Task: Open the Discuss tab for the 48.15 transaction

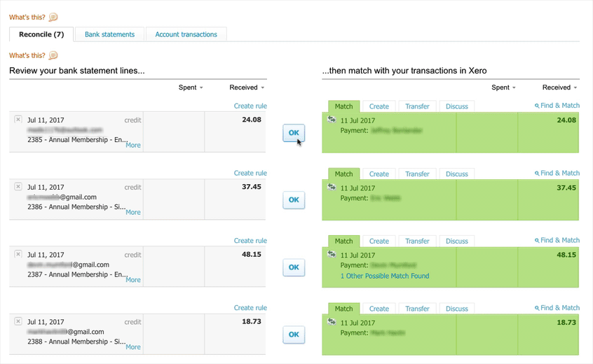Action: (x=457, y=241)
